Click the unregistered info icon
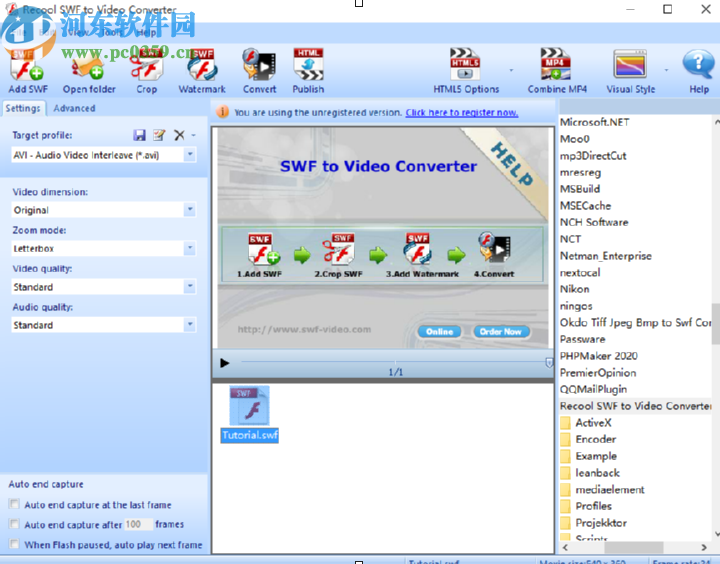720x564 pixels. 222,112
